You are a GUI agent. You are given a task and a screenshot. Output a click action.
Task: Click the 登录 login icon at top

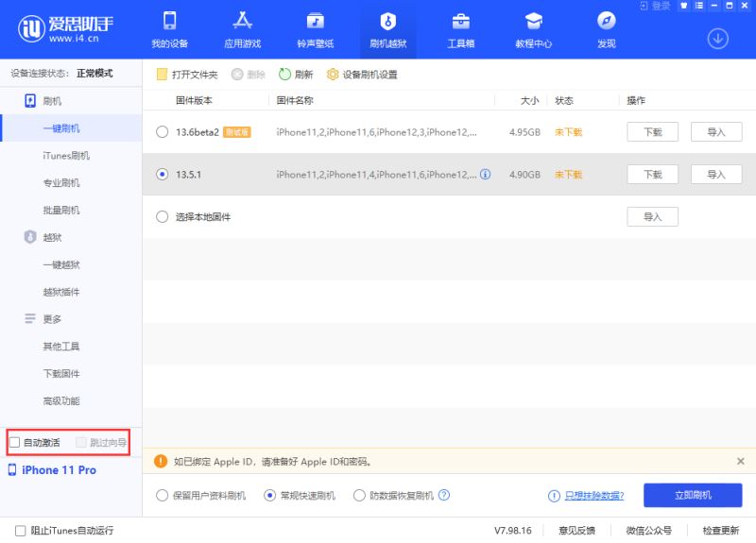point(644,6)
